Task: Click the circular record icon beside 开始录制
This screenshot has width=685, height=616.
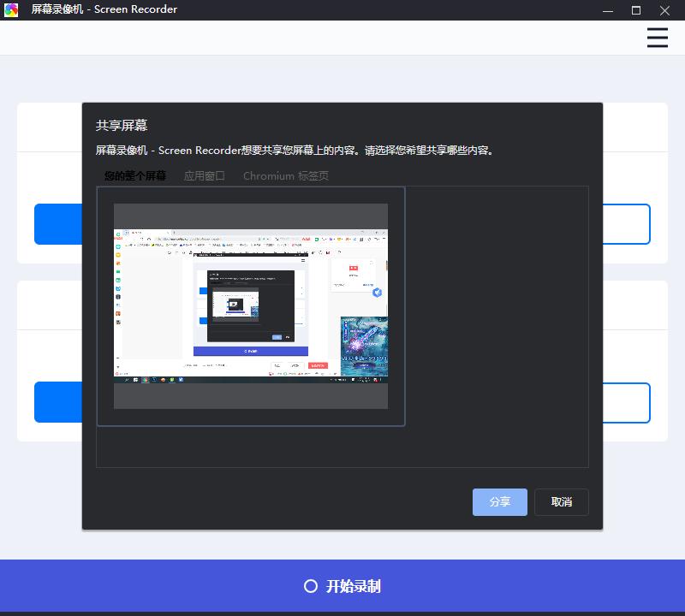Action: [x=309, y=586]
